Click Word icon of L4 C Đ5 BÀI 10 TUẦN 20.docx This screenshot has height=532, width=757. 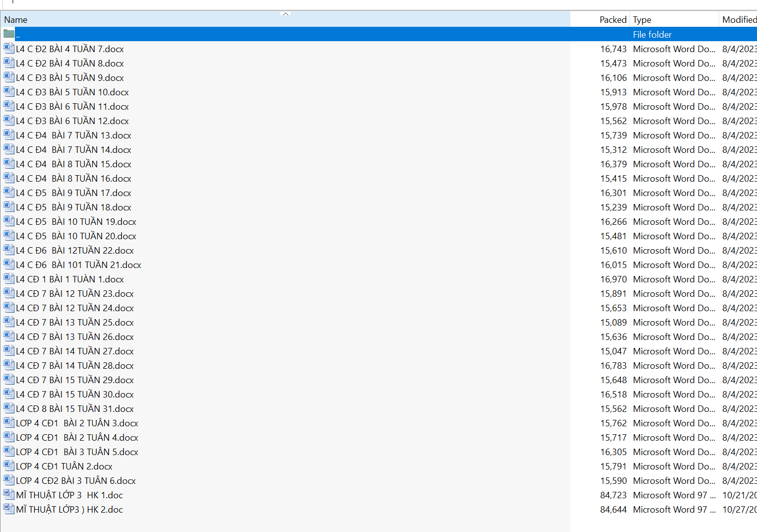(9, 235)
